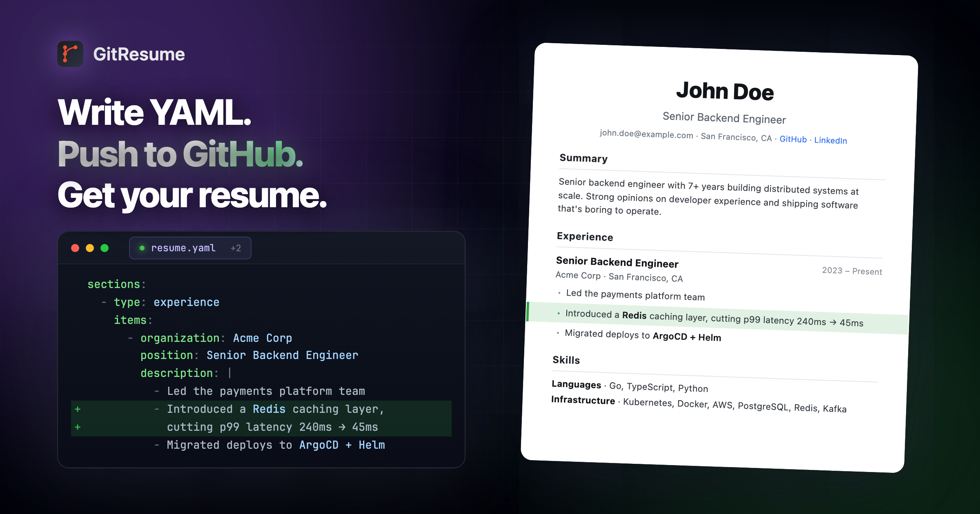Click the Experience section heading
980x514 pixels.
point(585,237)
